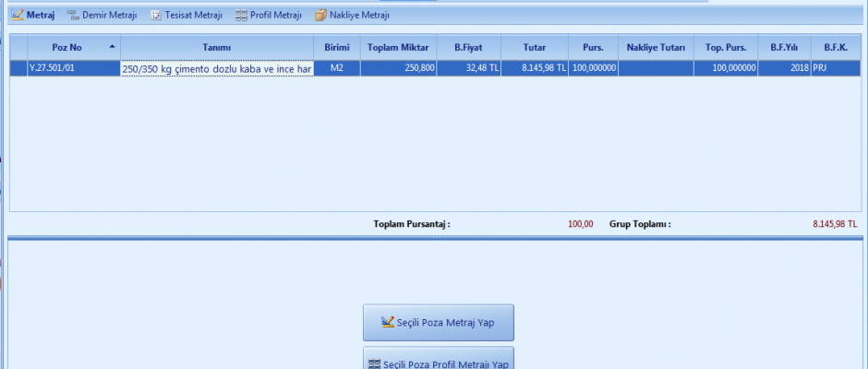Viewport: 868px width, 369px height.
Task: Select the Y.27.501/01 poz number cell
Action: [x=73, y=68]
